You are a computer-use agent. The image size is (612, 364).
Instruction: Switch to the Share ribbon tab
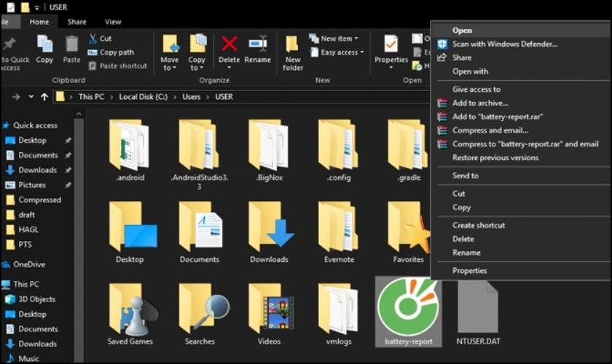pyautogui.click(x=77, y=22)
